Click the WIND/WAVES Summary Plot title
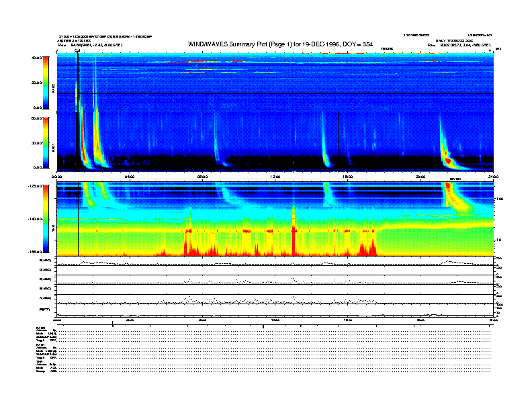 tap(280, 44)
